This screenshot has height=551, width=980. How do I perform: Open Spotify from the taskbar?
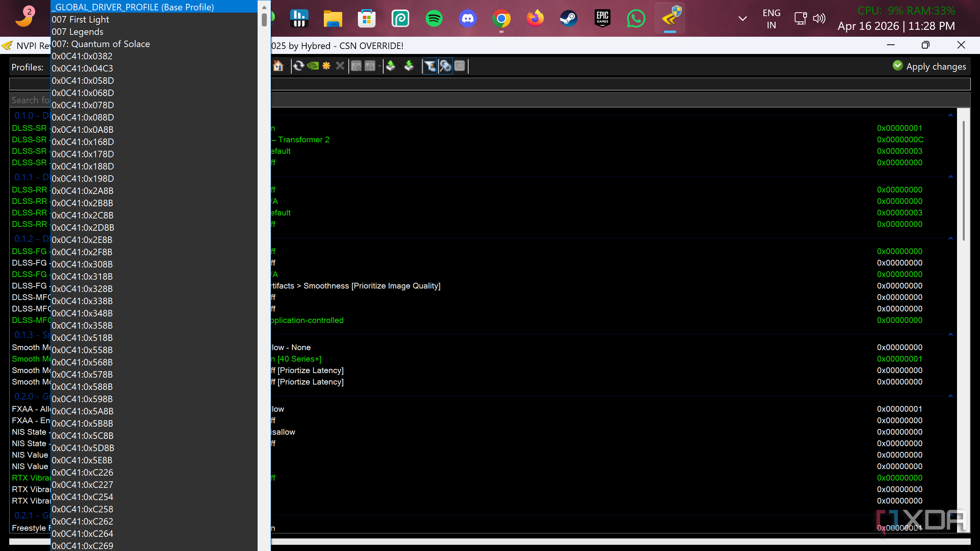434,18
